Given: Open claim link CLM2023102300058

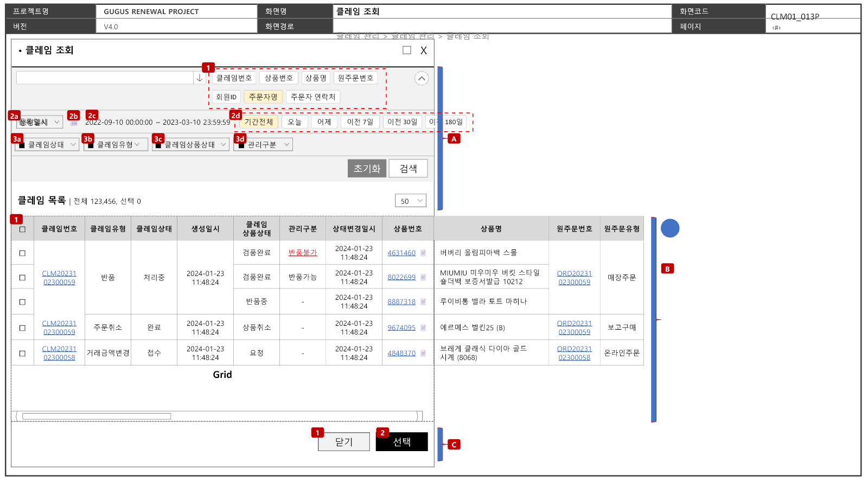Looking at the screenshot, I should [59, 354].
